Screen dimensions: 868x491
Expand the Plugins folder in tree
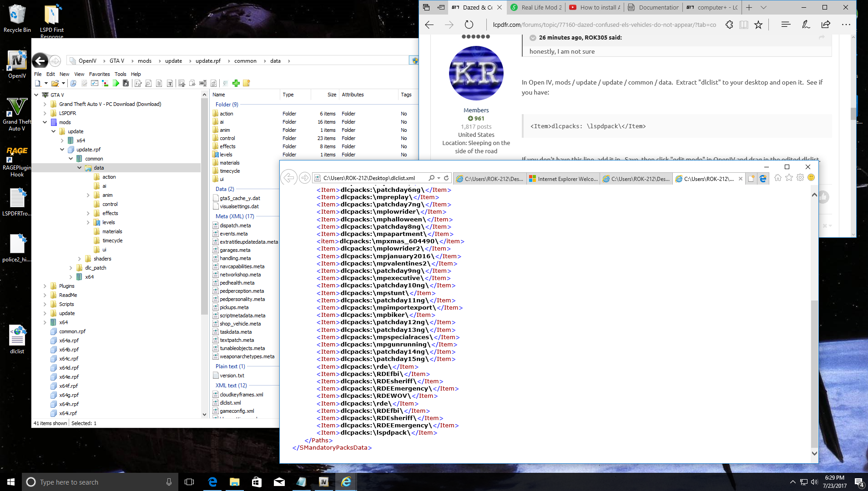click(x=45, y=286)
